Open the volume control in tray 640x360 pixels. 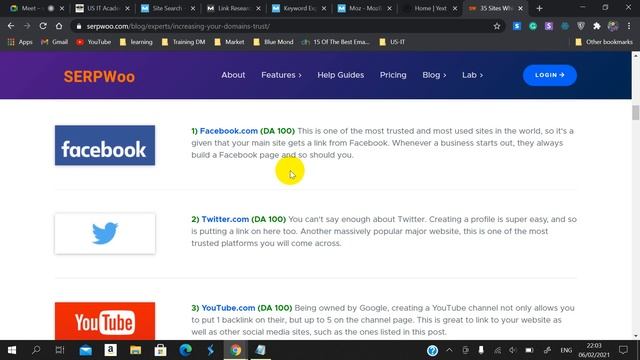513,350
